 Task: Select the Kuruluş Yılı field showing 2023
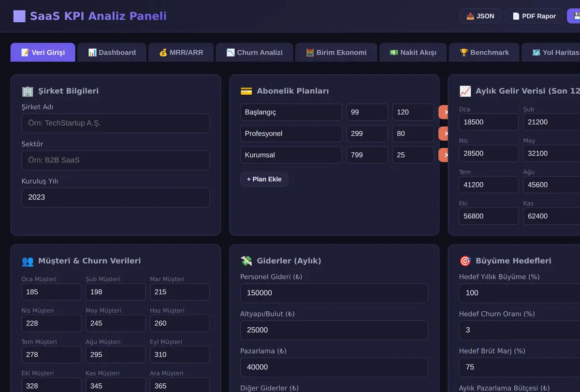[x=116, y=198]
